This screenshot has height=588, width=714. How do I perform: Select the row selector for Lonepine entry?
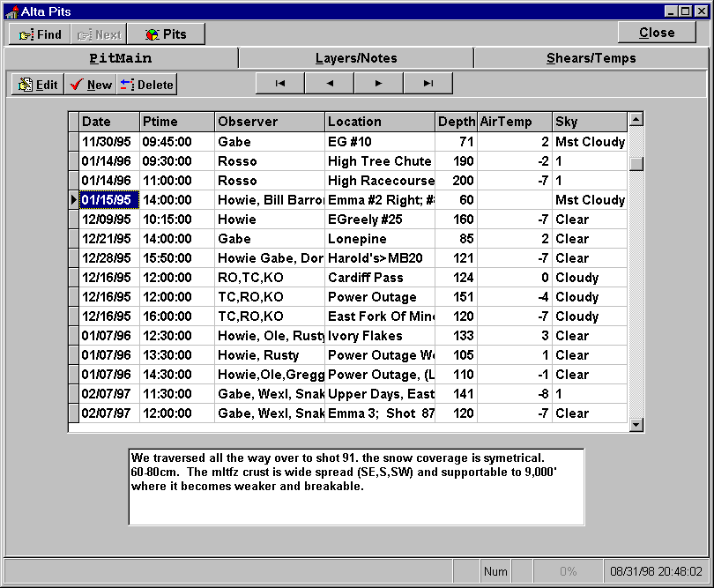[74, 239]
